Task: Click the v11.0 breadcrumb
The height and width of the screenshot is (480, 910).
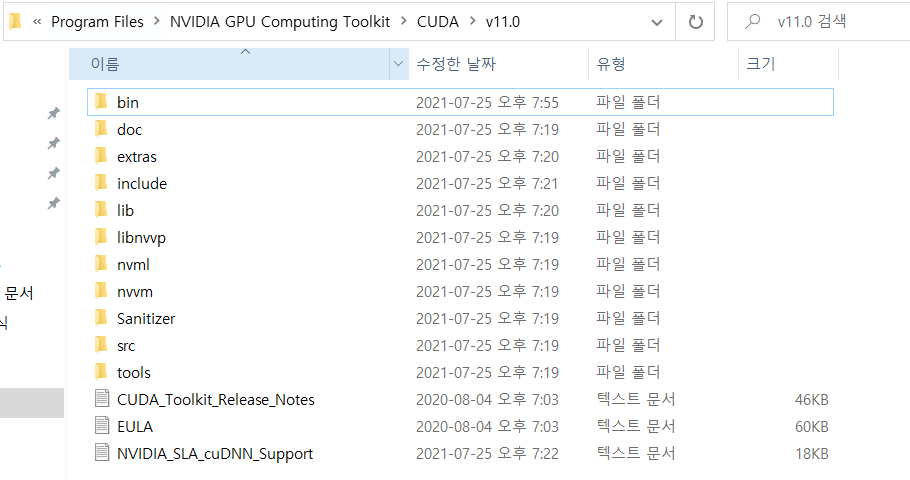Action: (x=503, y=22)
